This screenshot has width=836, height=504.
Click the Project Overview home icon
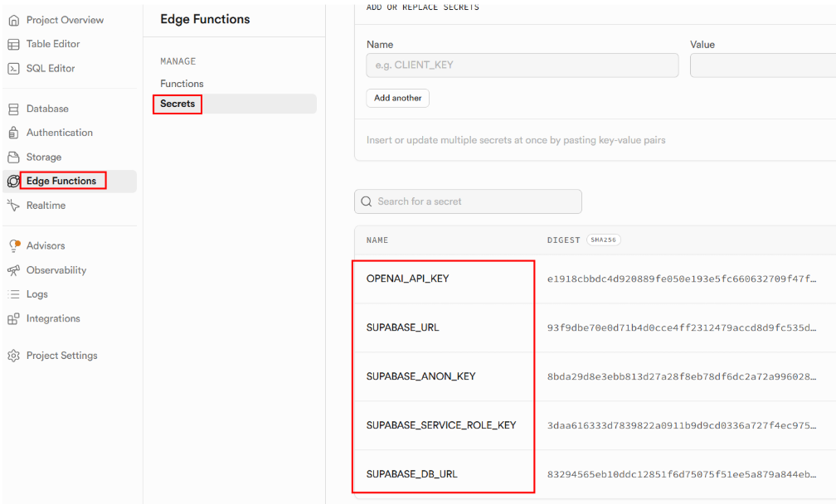13,20
